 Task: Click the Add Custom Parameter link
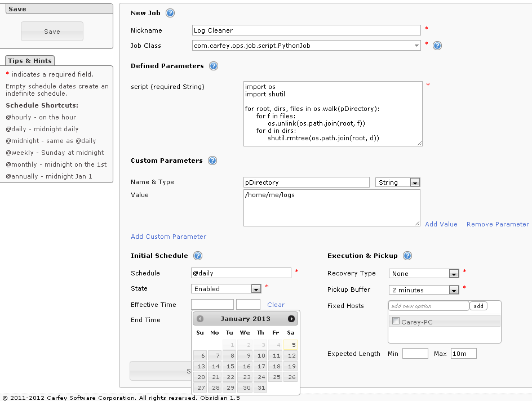(169, 237)
